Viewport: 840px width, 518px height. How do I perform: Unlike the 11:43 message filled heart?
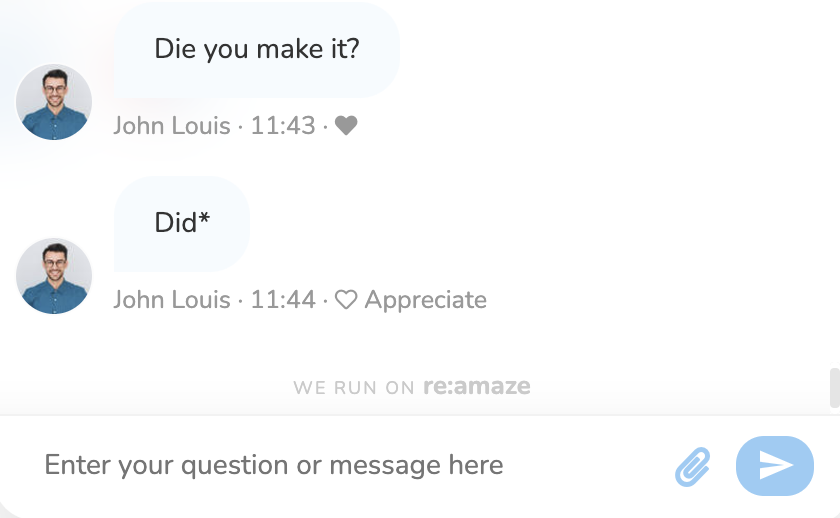click(346, 126)
